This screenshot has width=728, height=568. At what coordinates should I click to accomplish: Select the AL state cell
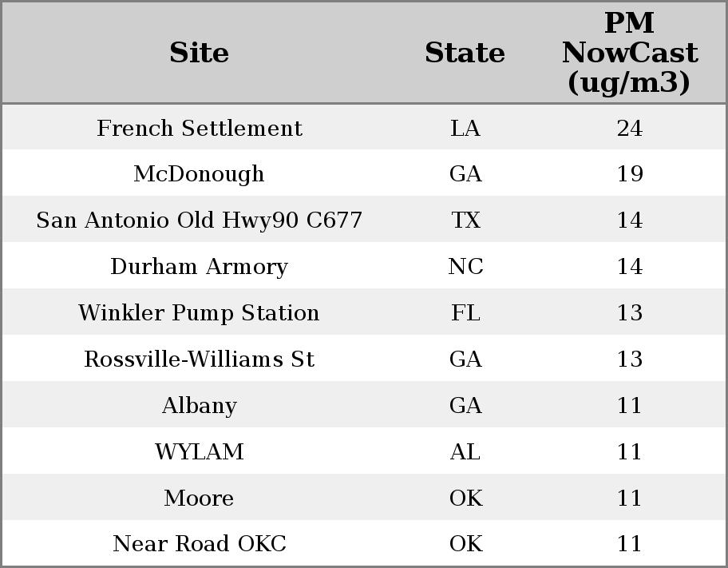(465, 452)
